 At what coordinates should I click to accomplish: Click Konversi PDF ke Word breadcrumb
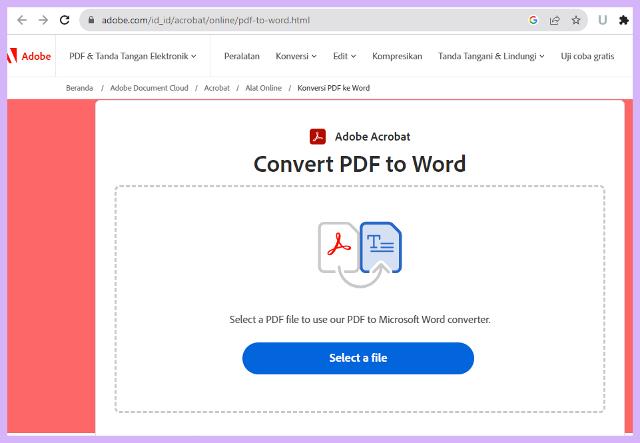point(333,88)
